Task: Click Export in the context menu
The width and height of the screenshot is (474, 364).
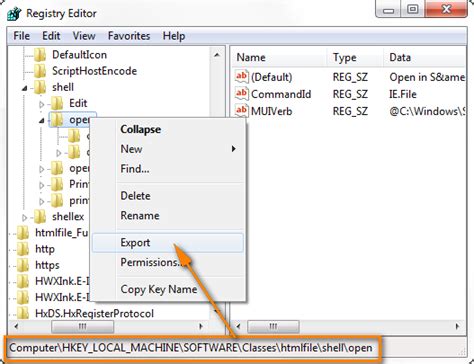Action: [168, 243]
